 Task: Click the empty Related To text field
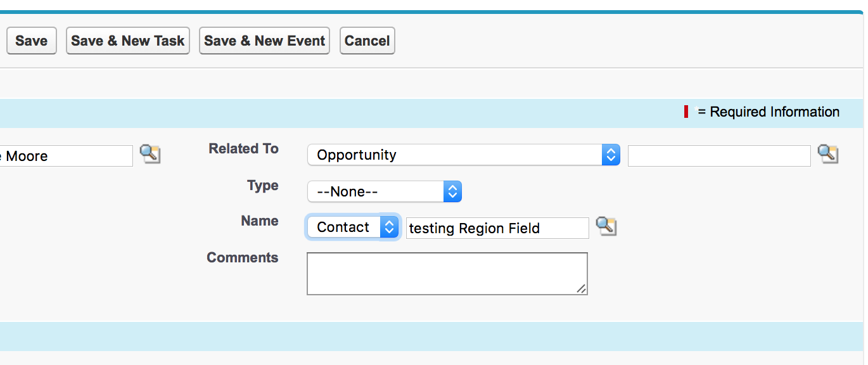718,156
